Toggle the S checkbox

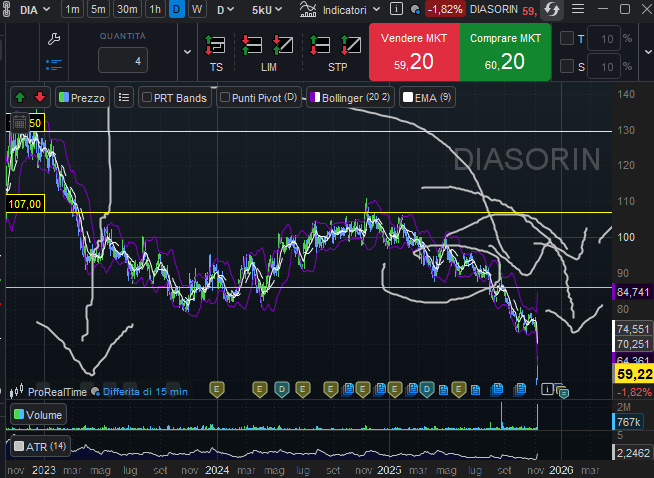click(x=567, y=67)
